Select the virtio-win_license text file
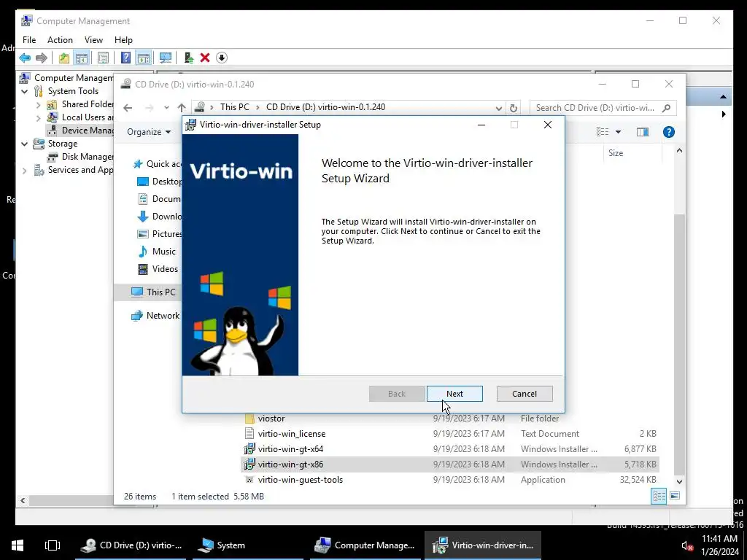The width and height of the screenshot is (747, 560). (x=449, y=434)
